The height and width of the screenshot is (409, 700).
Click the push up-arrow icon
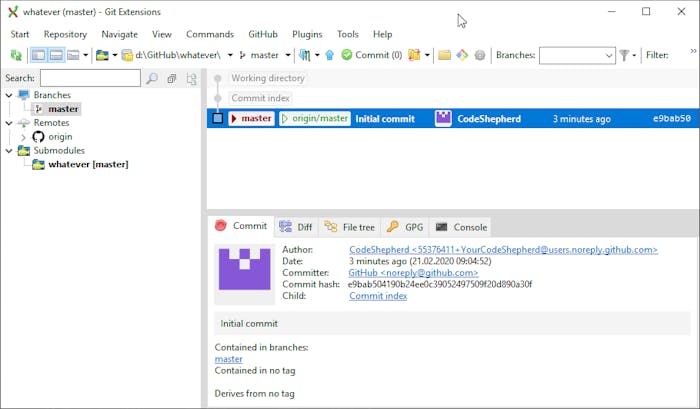pos(329,55)
